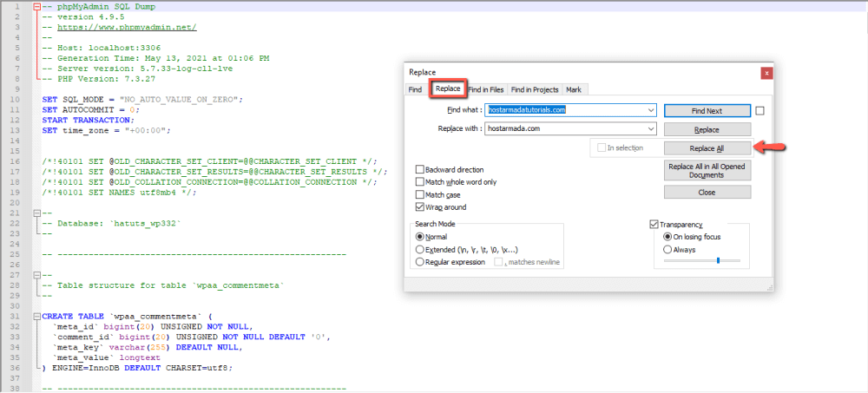Screen dimensions: 868x393
Task: Click the OLD_COLLATION_CONNECTION line
Action: tap(209, 182)
